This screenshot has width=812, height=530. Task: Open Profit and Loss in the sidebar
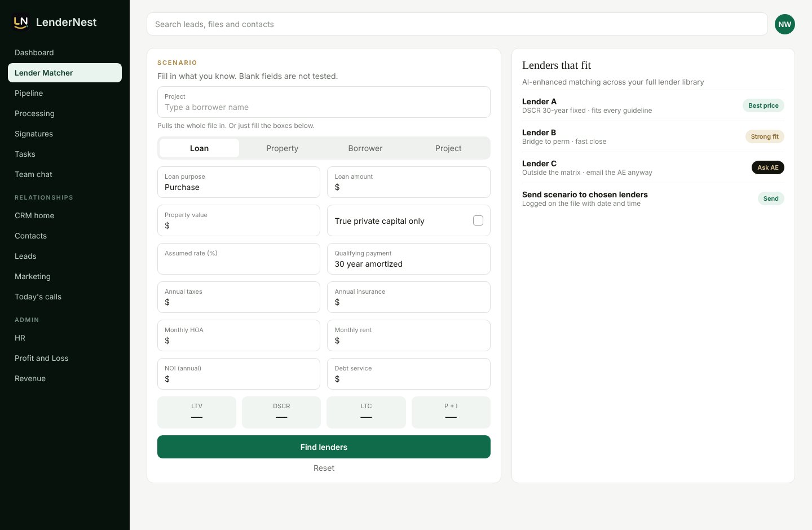[x=65, y=358]
